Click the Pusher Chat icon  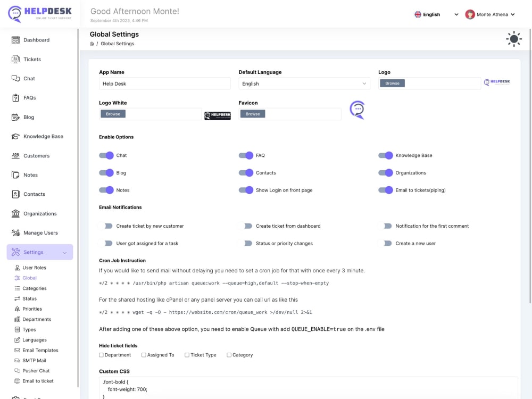(x=18, y=371)
